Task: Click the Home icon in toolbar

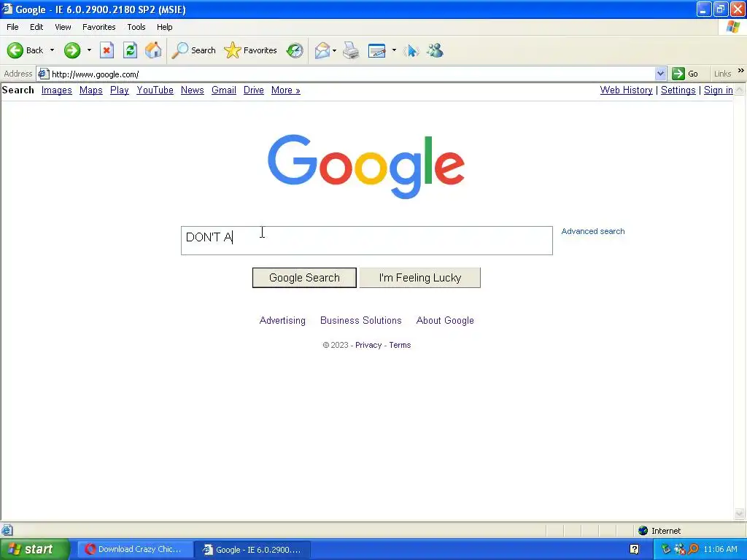Action: tap(153, 50)
